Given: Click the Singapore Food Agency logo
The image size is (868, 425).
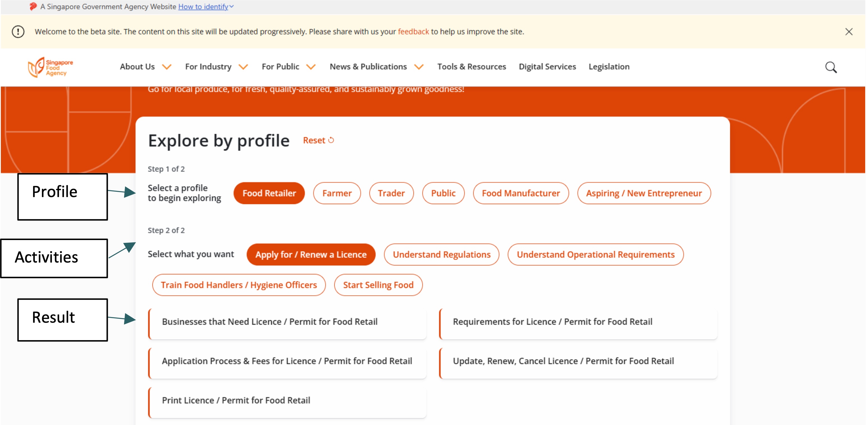Looking at the screenshot, I should [x=51, y=67].
